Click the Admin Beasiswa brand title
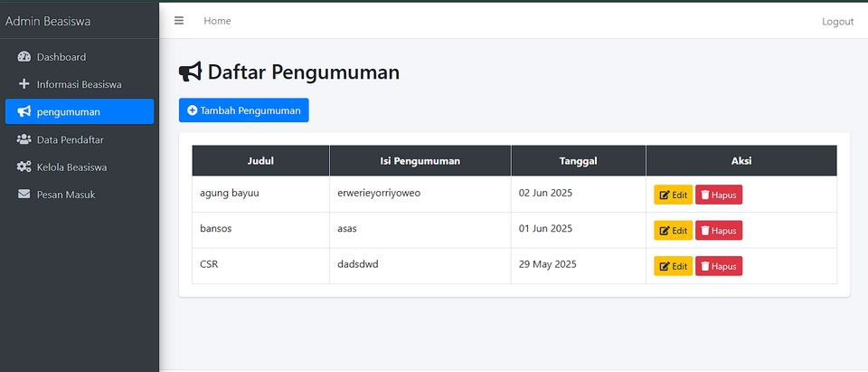This screenshot has height=372, width=868. [x=48, y=21]
